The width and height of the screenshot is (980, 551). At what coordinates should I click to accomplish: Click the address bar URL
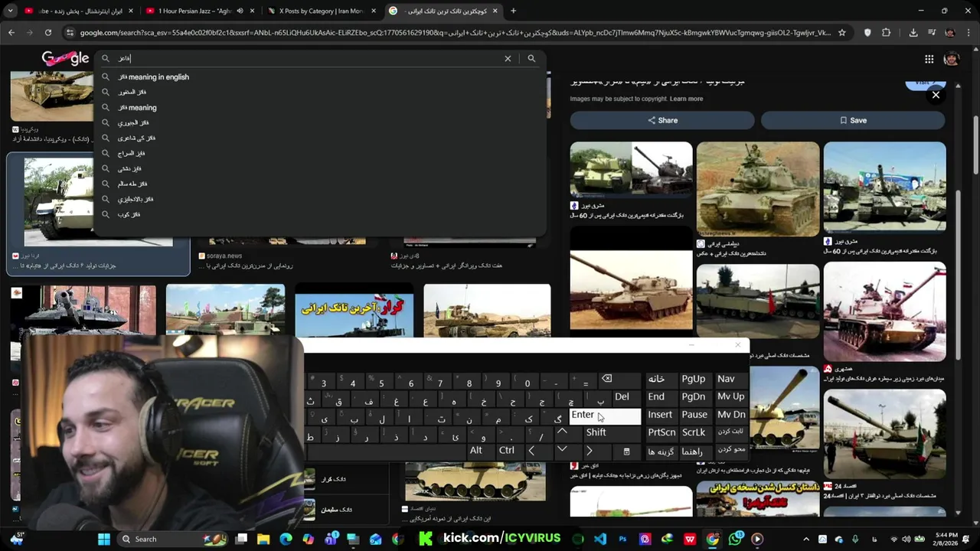(455, 33)
